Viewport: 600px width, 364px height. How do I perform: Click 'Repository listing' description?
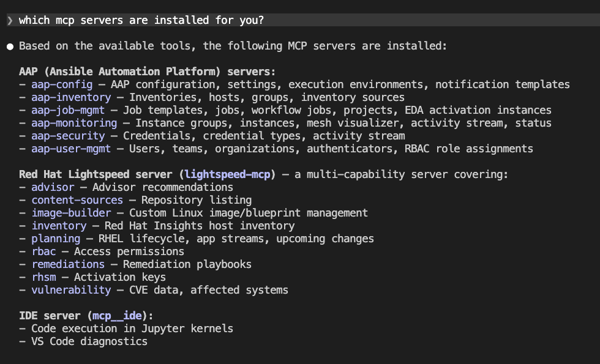click(x=197, y=200)
